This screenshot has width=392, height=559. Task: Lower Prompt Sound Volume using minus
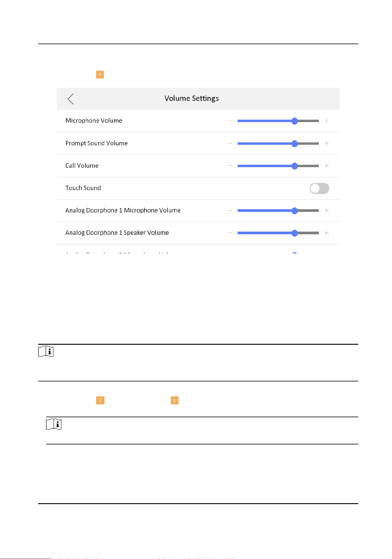tap(230, 144)
